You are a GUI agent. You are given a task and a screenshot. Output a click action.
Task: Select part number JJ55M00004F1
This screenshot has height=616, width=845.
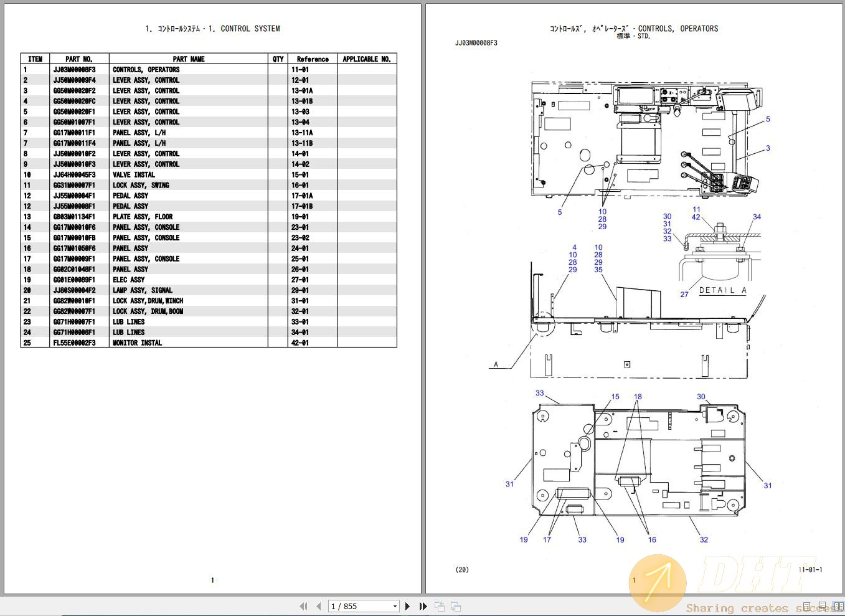click(x=74, y=196)
